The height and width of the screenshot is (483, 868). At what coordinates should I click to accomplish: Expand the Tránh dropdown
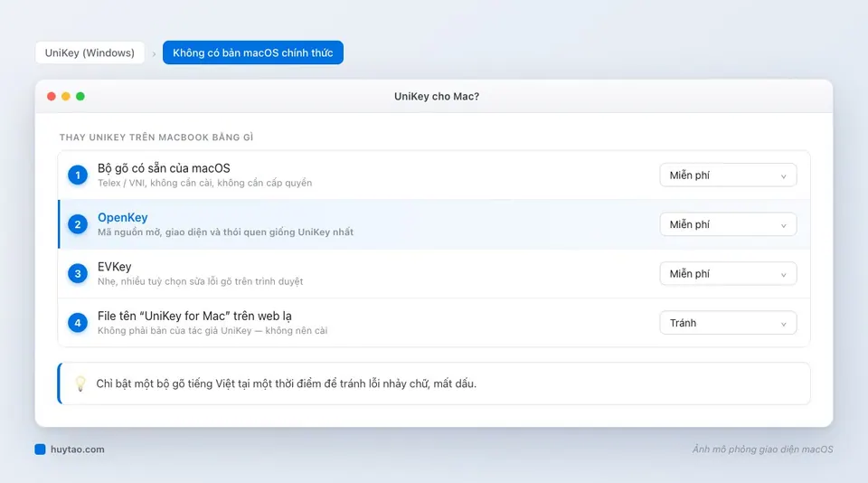pos(728,323)
